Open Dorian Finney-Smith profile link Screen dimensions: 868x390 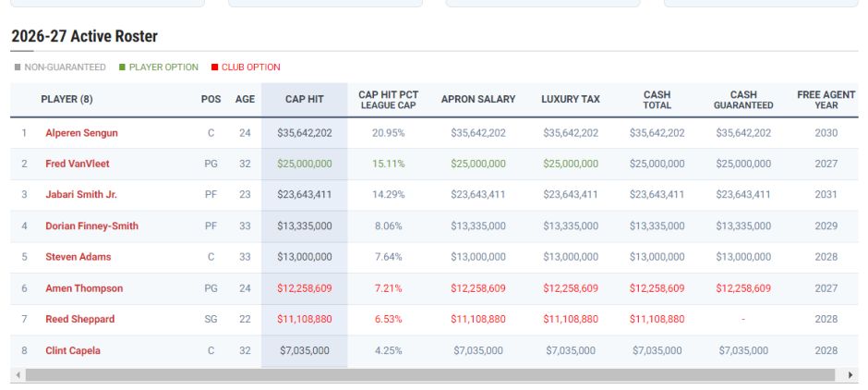pos(91,226)
